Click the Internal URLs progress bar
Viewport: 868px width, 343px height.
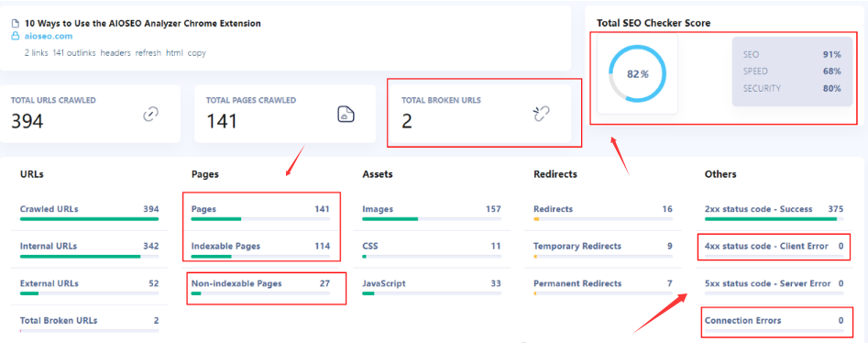tap(89, 256)
